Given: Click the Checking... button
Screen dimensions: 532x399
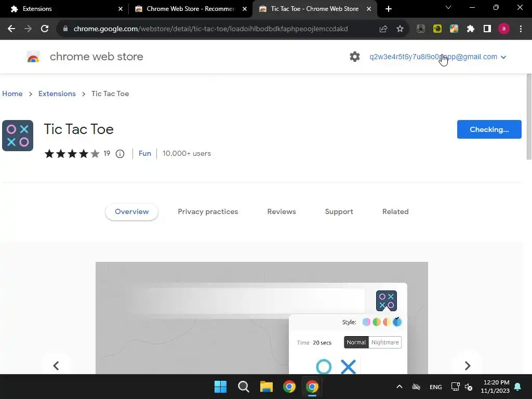Looking at the screenshot, I should pyautogui.click(x=489, y=129).
